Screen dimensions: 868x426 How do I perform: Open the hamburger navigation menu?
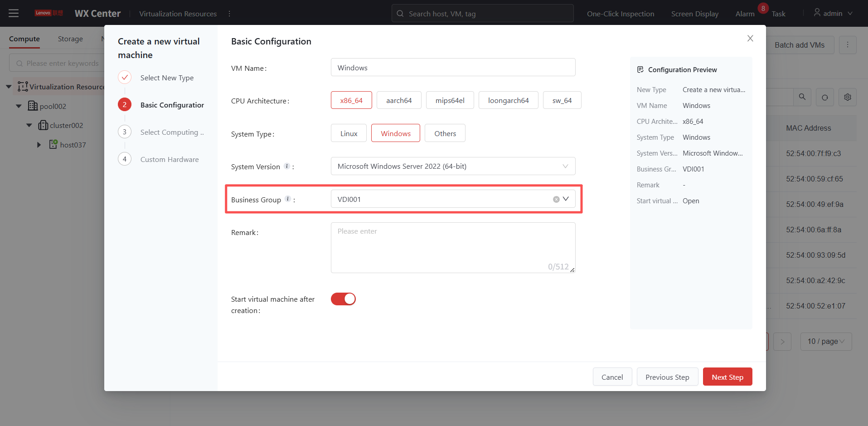click(14, 13)
